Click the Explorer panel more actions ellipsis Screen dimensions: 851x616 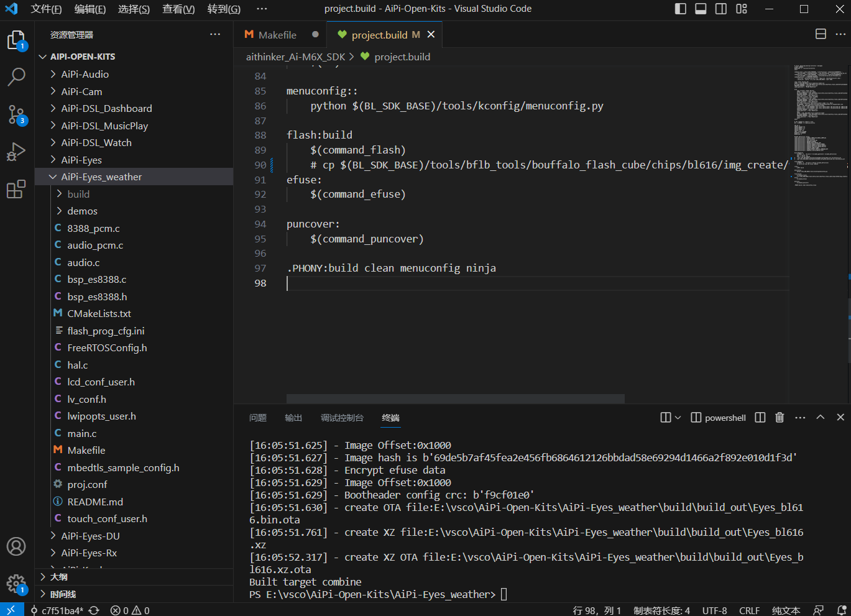click(215, 35)
